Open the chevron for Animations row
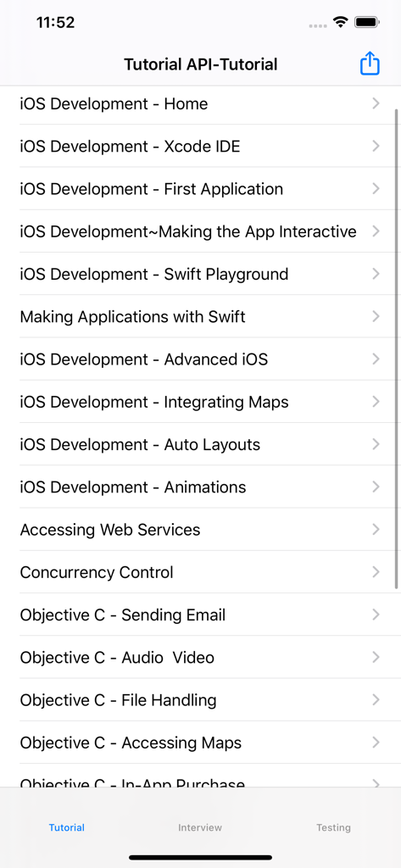401x868 pixels. [376, 487]
